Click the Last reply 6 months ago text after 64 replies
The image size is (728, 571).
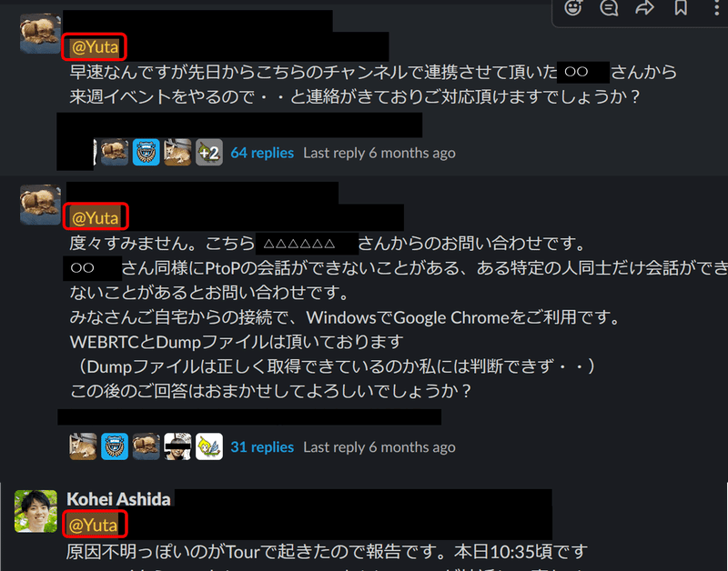pyautogui.click(x=379, y=153)
